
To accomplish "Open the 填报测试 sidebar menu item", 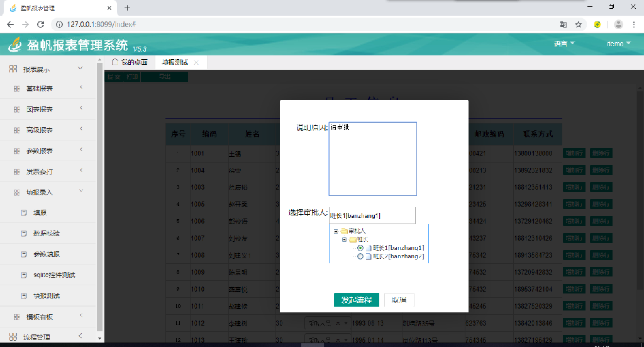I will 47,295.
